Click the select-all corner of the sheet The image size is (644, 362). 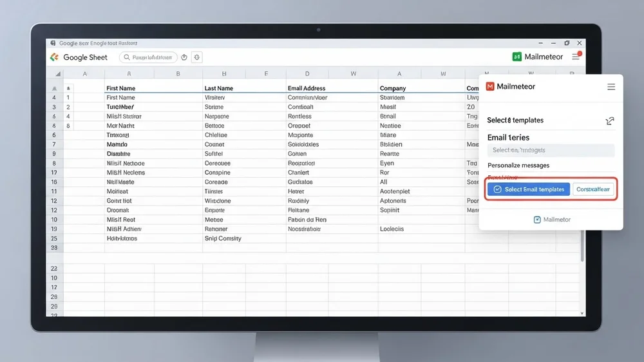[57, 73]
